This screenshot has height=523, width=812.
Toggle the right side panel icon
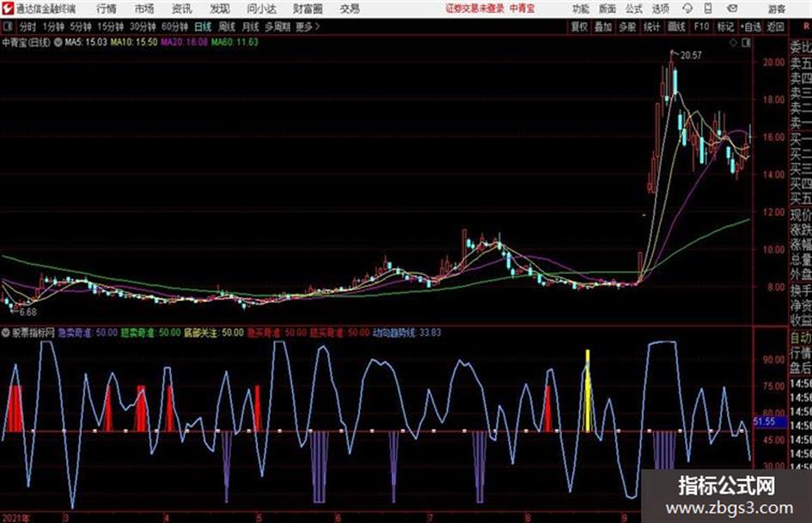tap(746, 43)
